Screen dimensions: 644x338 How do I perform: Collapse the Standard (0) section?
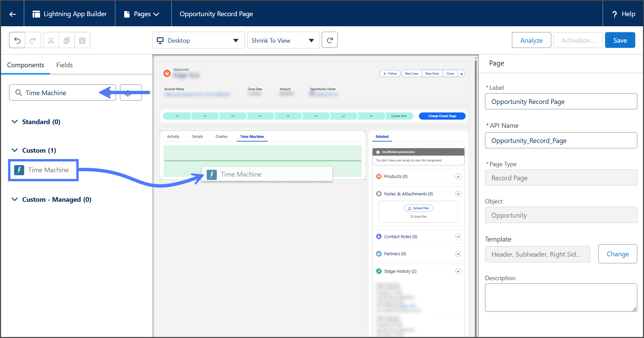(15, 122)
